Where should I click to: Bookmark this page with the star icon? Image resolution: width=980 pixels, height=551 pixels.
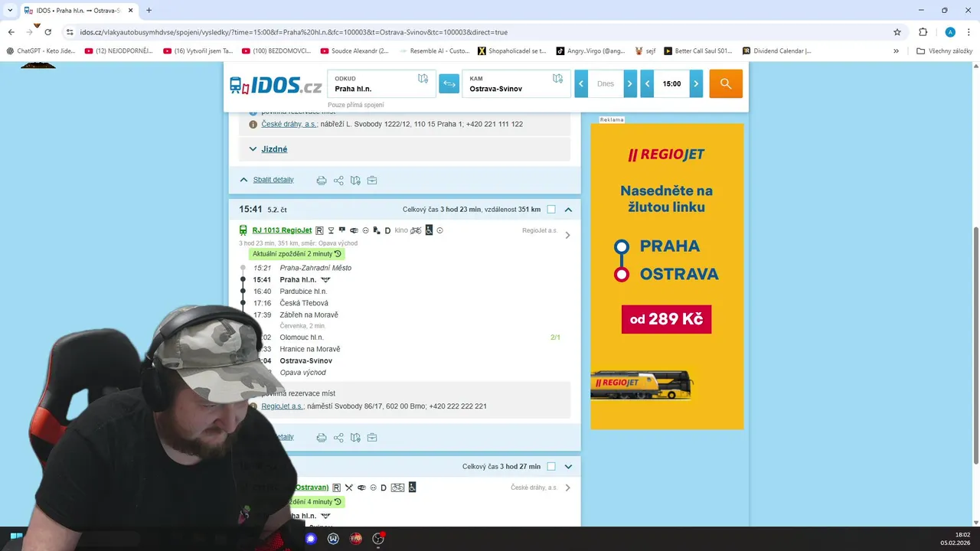(897, 32)
